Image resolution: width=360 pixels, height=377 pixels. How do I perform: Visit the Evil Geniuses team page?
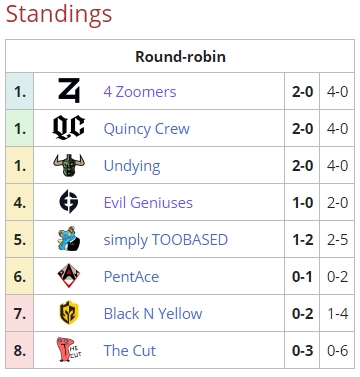[x=148, y=203]
